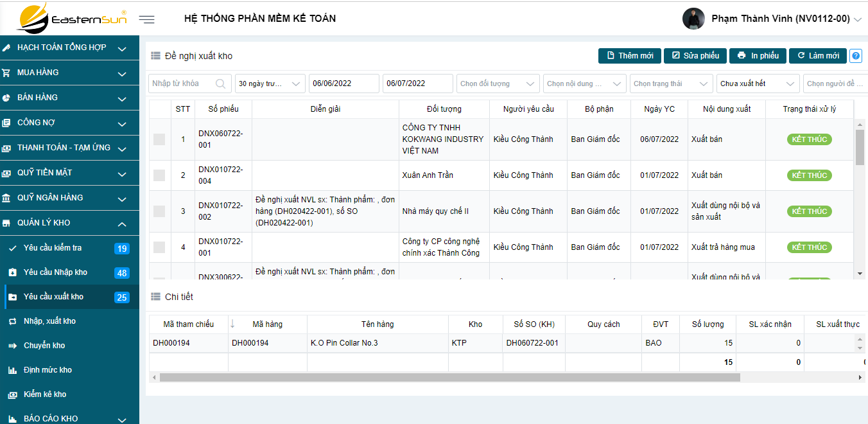Click the hamburger menu icon beside logo
The width and height of the screenshot is (868, 424).
pos(146,19)
